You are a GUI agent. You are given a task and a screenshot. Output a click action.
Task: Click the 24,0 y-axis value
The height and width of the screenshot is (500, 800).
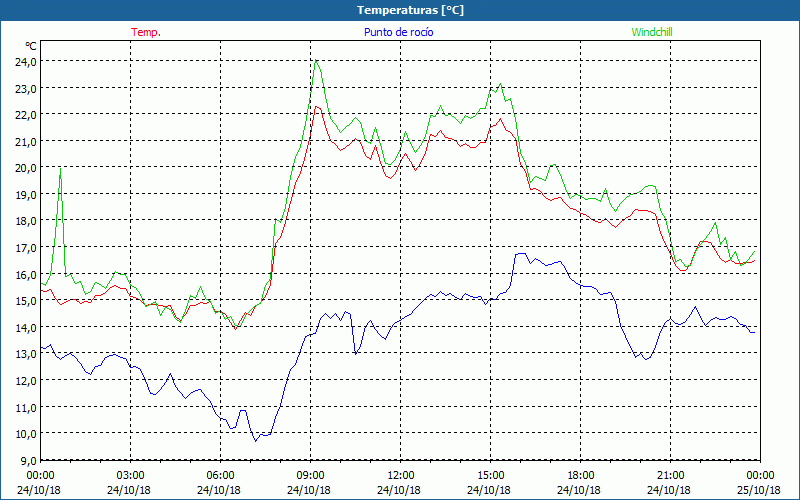27,62
